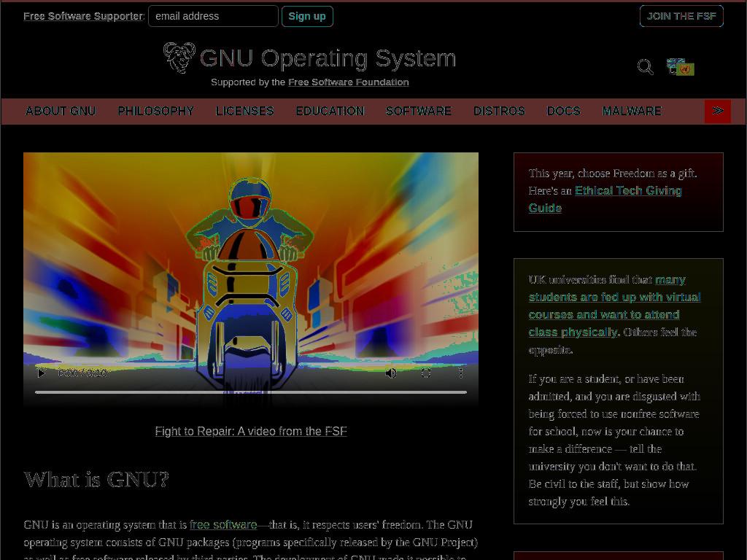Open the site search magnifier icon
Image resolution: width=747 pixels, height=560 pixels.
(x=645, y=67)
